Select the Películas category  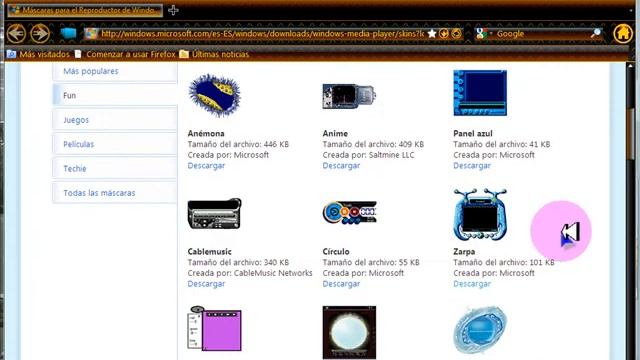115,144
